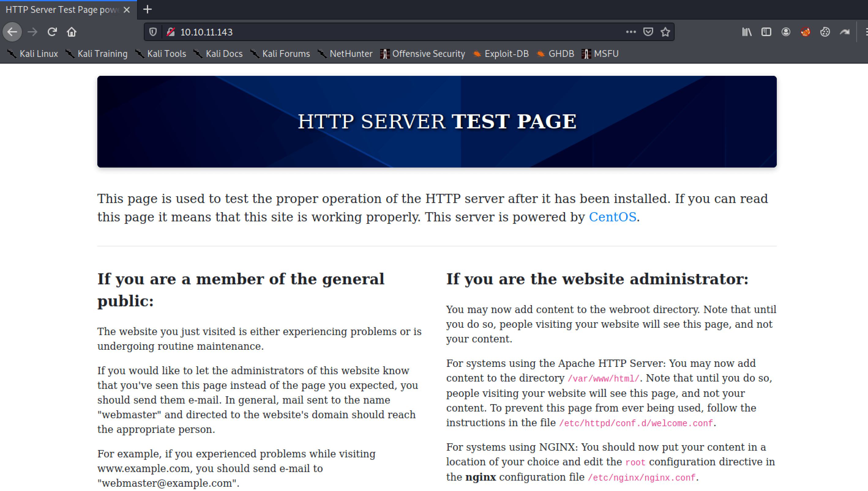Click the Kali dragon icon beside Kali Linux
The height and width of the screenshot is (491, 868).
12,54
